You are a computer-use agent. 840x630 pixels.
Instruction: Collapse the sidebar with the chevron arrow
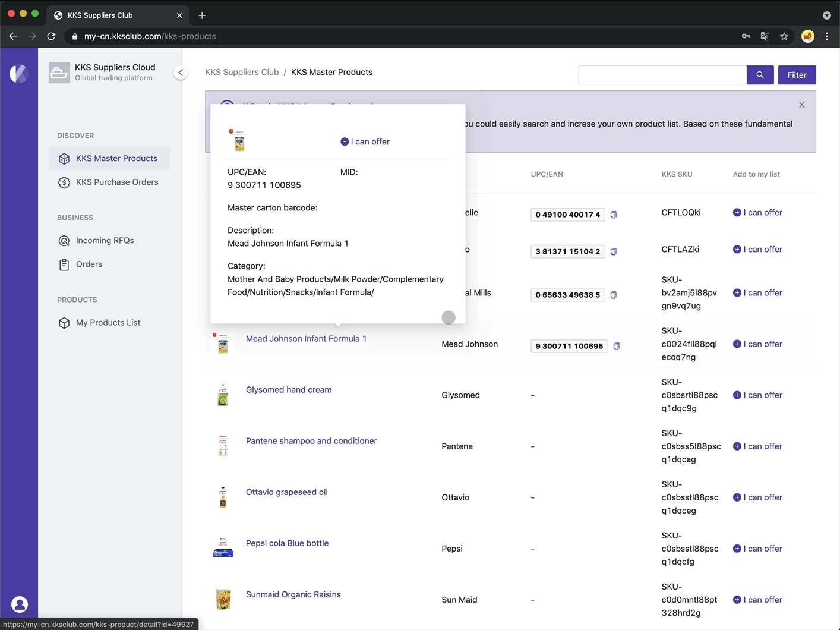pos(181,73)
